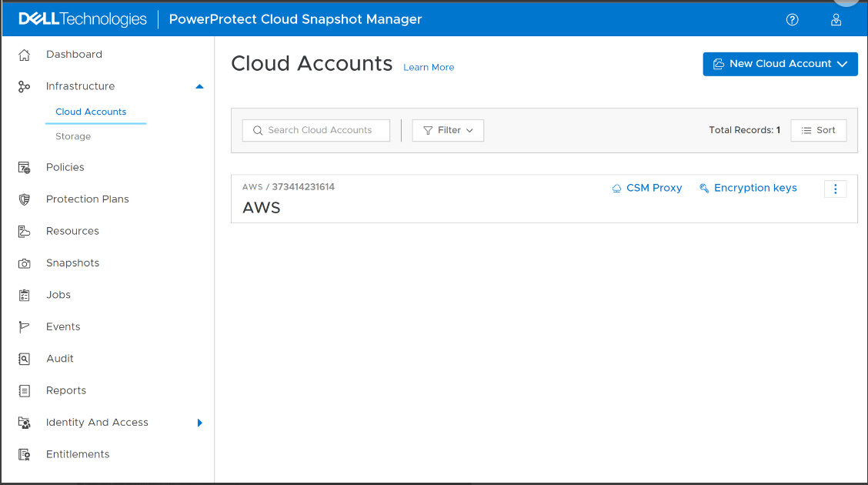868x485 pixels.
Task: Open the CSM Proxy link
Action: 654,189
